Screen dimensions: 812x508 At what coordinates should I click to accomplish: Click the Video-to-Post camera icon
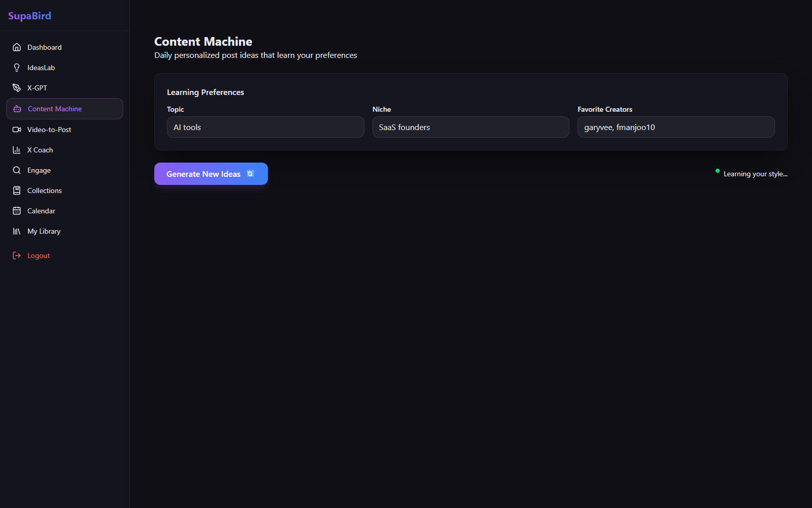click(x=17, y=130)
